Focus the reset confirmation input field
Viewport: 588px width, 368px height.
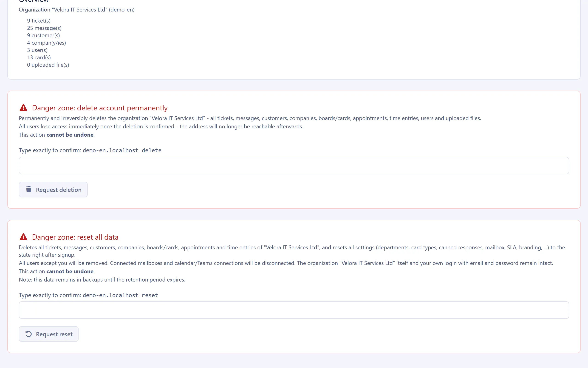[294, 310]
